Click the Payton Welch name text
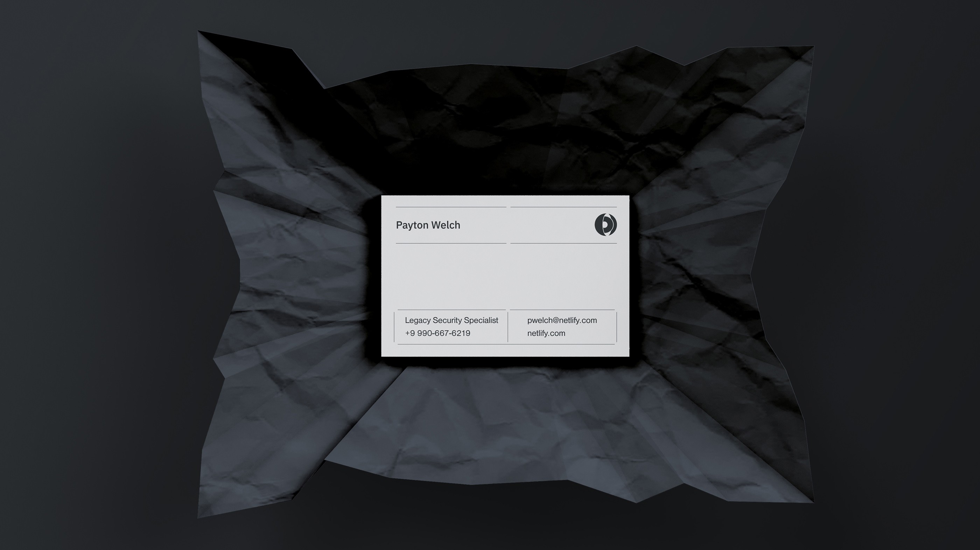Viewport: 980px width, 550px height. [x=428, y=225]
